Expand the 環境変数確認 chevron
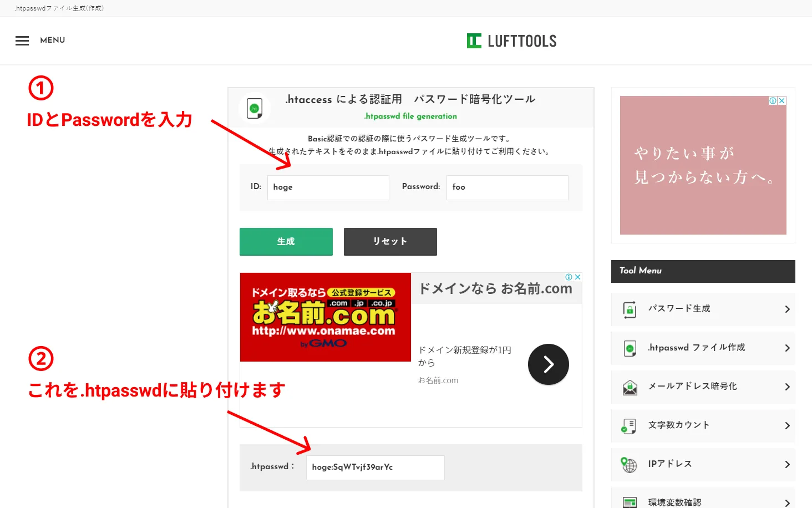The width and height of the screenshot is (812, 508). (x=787, y=503)
